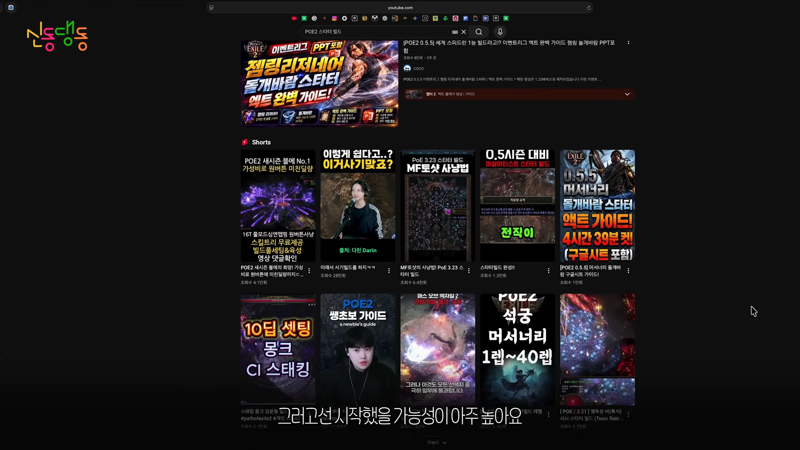Clear the search box with the X
Viewport: 800px width, 450px height.
click(x=464, y=32)
